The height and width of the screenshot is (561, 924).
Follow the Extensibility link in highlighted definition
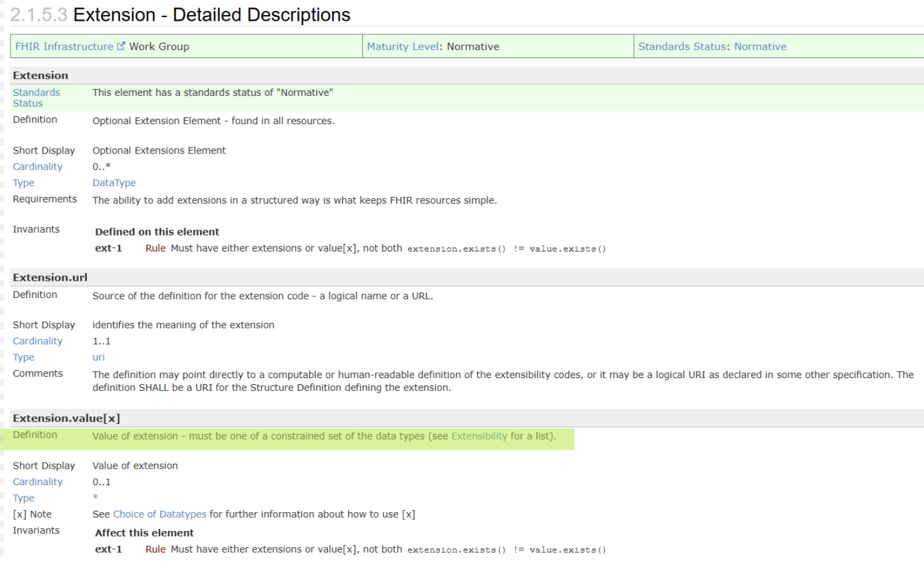point(479,436)
